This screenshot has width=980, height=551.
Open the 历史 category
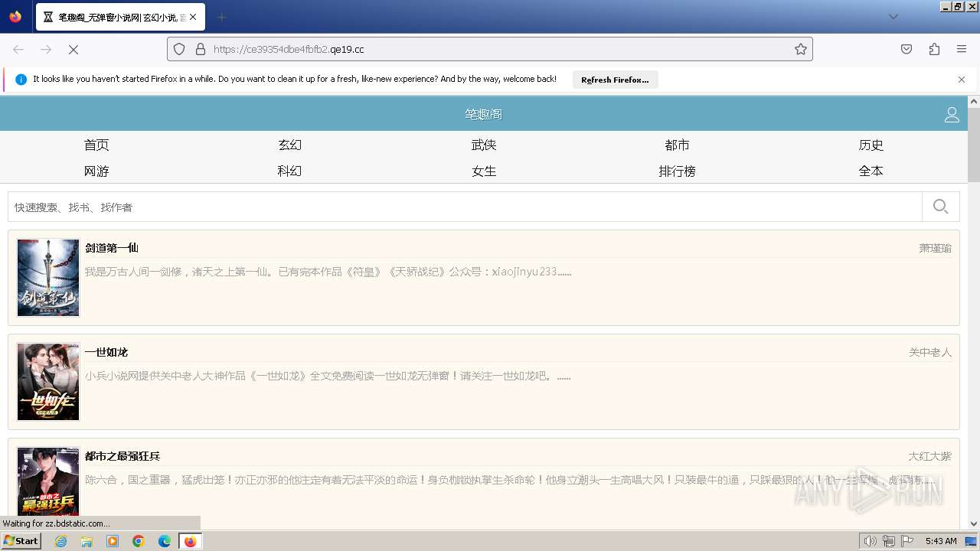(871, 145)
